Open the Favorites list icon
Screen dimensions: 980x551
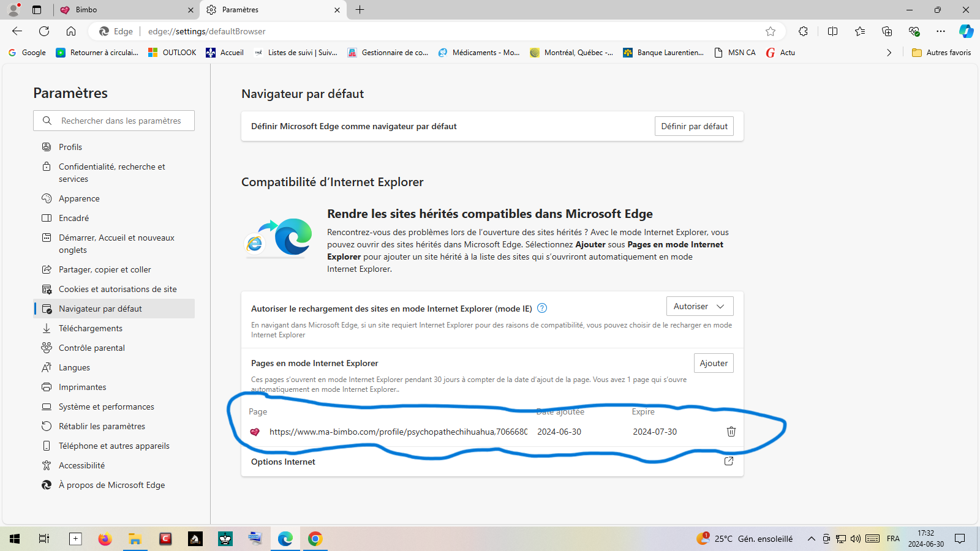pos(860,31)
